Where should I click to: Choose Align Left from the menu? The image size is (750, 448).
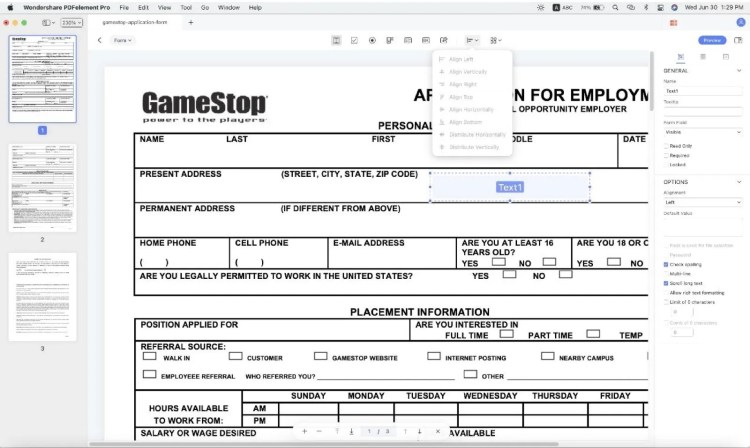point(461,59)
